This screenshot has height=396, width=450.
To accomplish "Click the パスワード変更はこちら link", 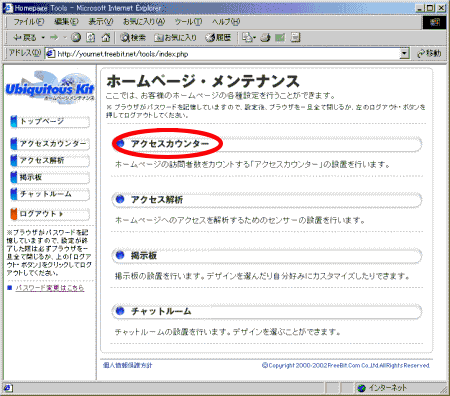I will 50,288.
